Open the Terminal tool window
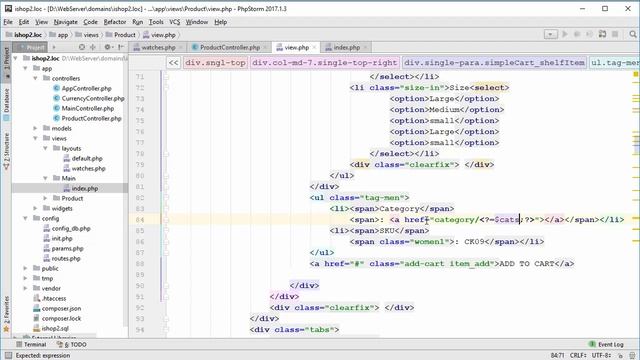Screen dimensions: 640x360 [x=31, y=344]
